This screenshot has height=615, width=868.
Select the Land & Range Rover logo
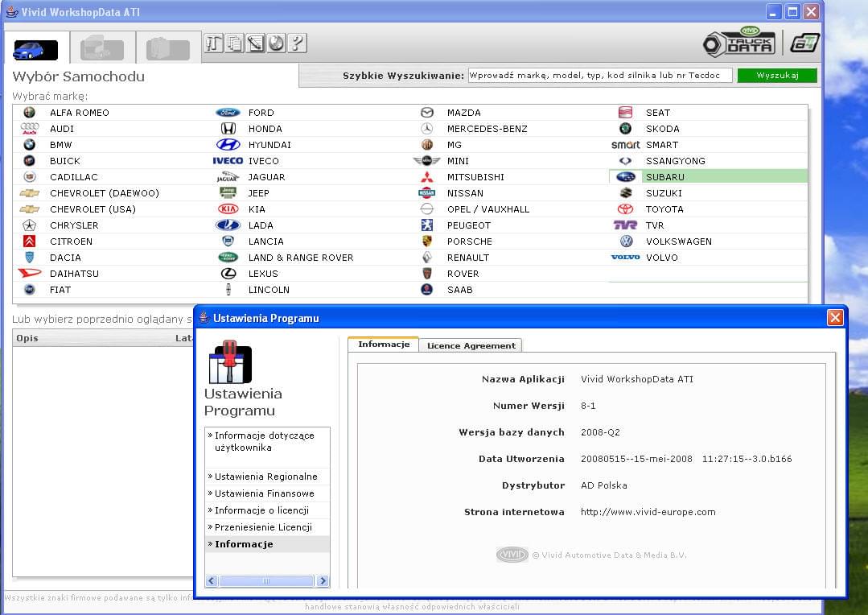(x=228, y=257)
